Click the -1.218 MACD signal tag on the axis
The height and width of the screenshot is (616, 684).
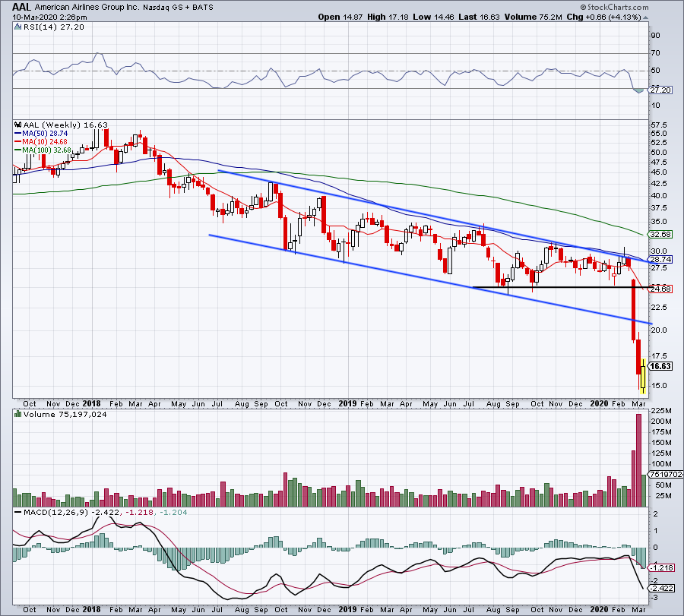(662, 568)
